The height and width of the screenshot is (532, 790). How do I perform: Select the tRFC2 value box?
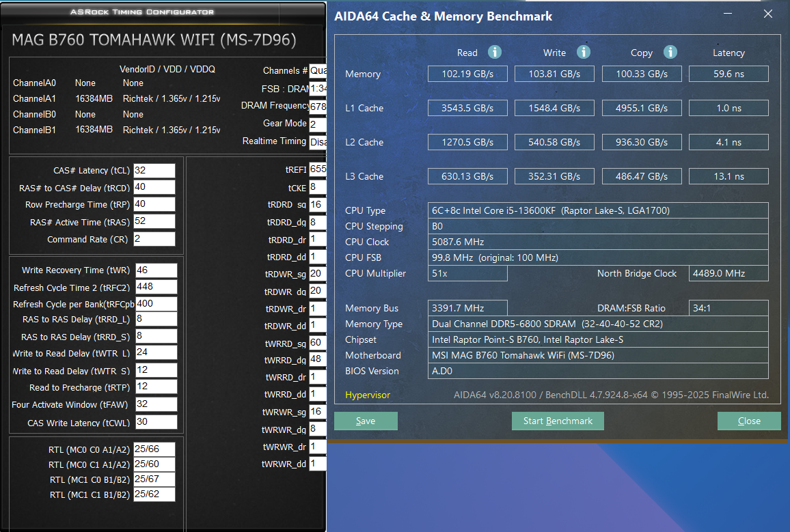click(x=156, y=287)
